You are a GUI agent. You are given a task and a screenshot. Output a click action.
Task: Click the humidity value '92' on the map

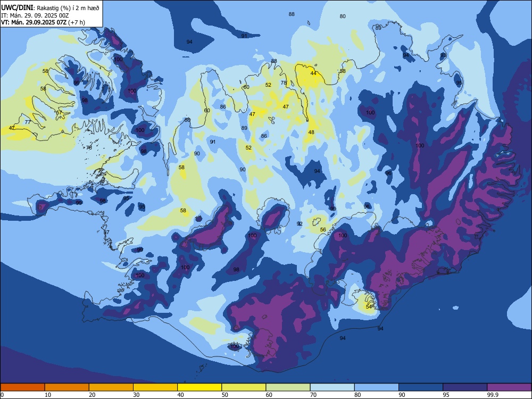click(x=300, y=223)
